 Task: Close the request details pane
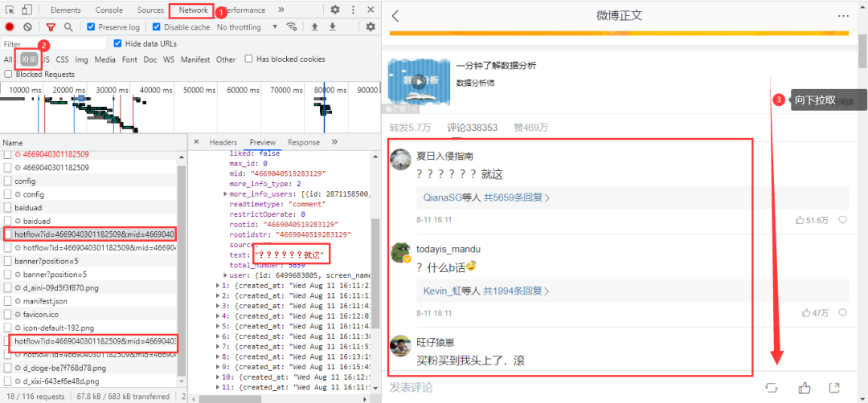click(x=197, y=142)
